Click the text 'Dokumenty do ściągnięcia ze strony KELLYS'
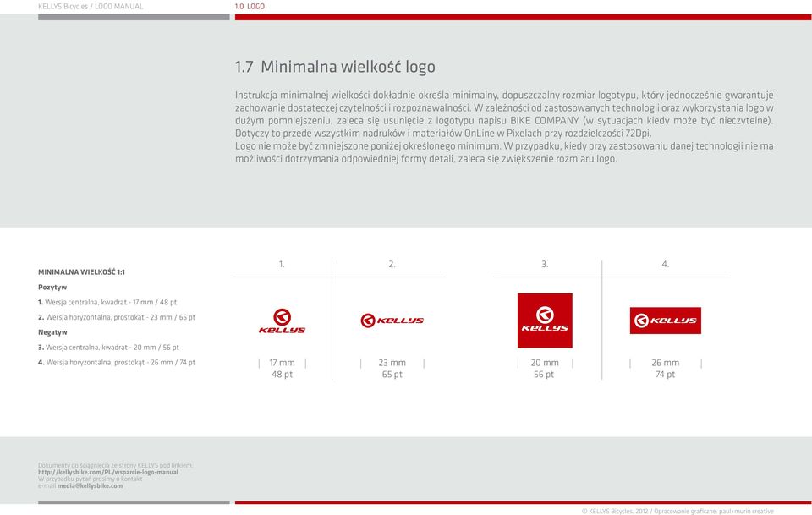The image size is (812, 515). pos(115,465)
